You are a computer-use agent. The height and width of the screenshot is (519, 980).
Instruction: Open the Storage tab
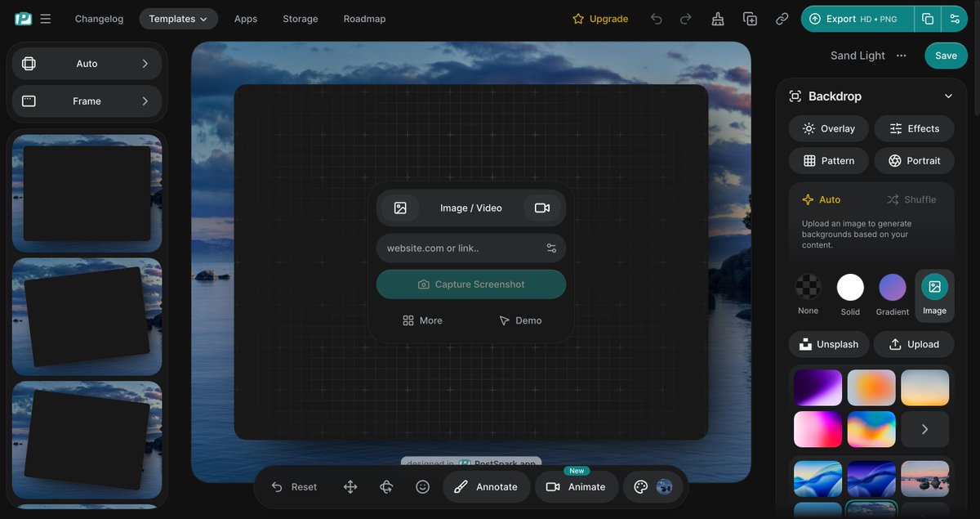pos(301,19)
